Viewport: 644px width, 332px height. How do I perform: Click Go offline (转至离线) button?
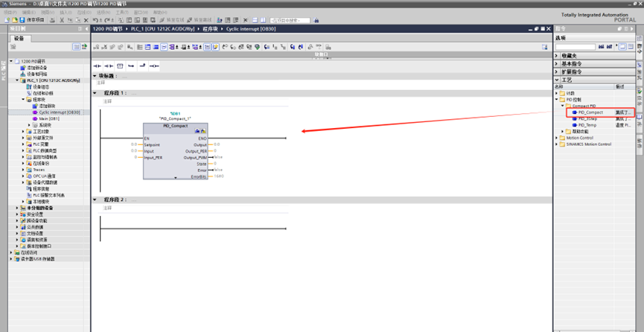coord(200,19)
